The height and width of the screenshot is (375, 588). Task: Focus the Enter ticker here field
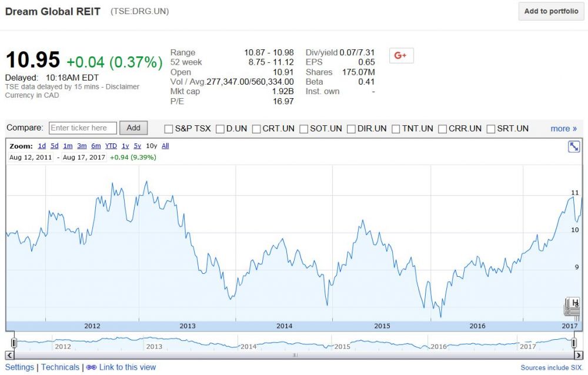point(82,128)
